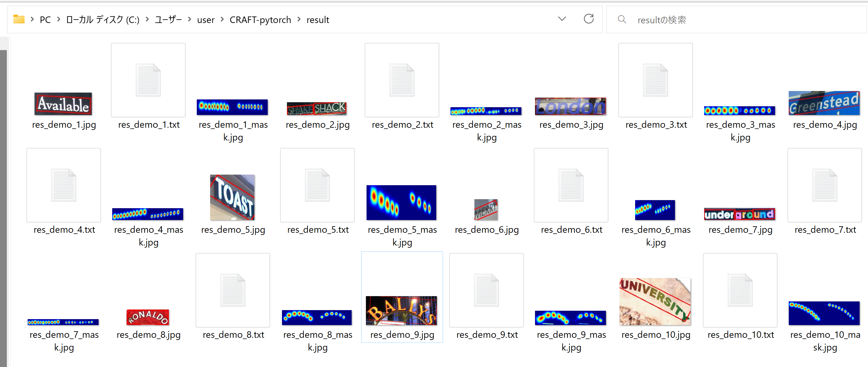Expand chevron after user breadcrumb
This screenshot has width=868, height=367.
pos(222,20)
